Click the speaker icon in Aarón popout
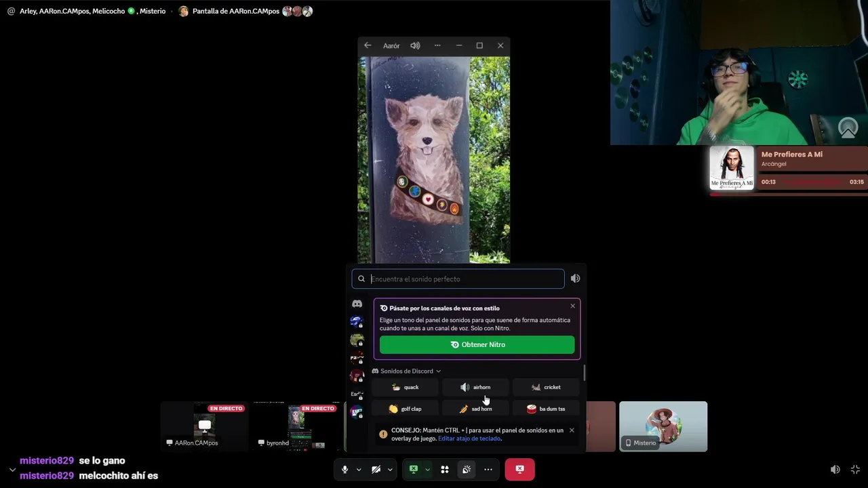The image size is (868, 488). pyautogui.click(x=415, y=45)
